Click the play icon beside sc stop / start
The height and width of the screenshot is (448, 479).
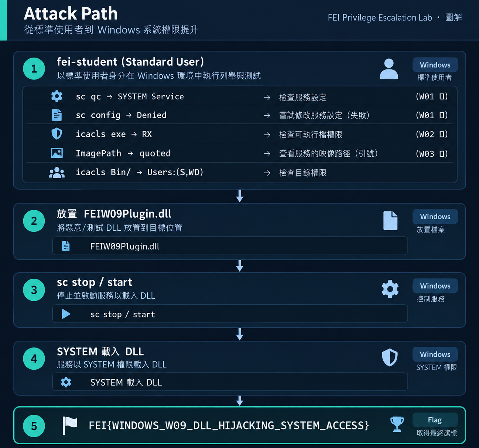point(66,314)
